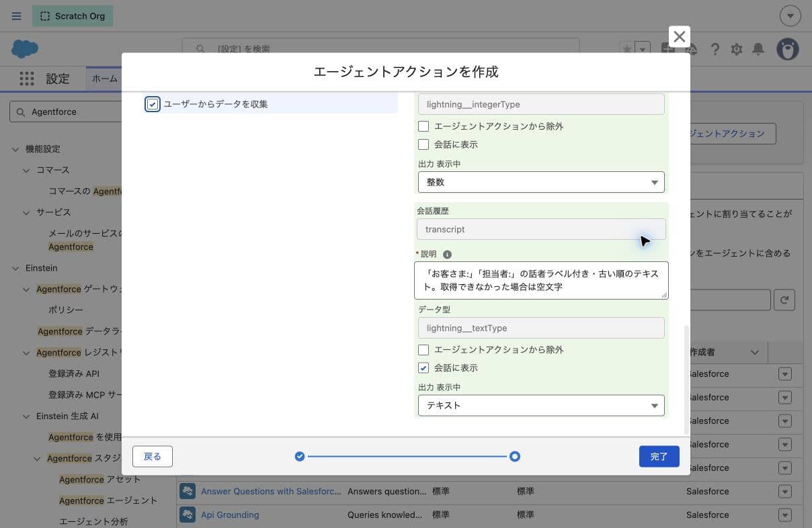Click the lightning__textType data type field

click(541, 328)
